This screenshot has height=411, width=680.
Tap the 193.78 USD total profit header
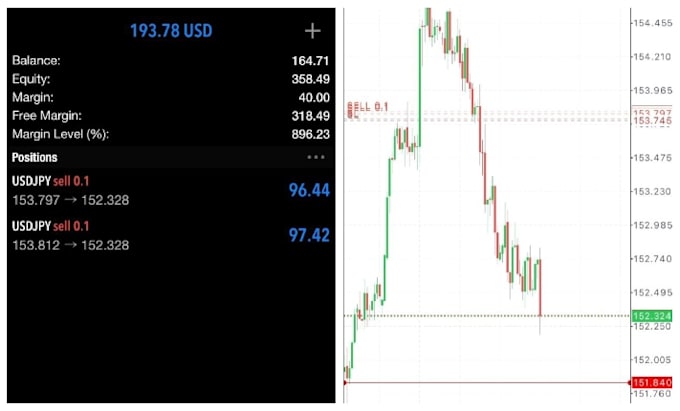coord(171,31)
